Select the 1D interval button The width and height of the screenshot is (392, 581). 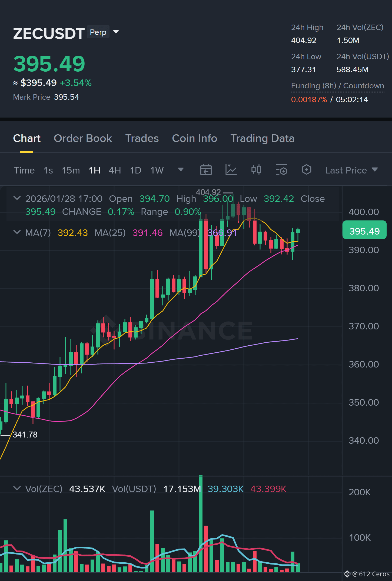pyautogui.click(x=135, y=170)
